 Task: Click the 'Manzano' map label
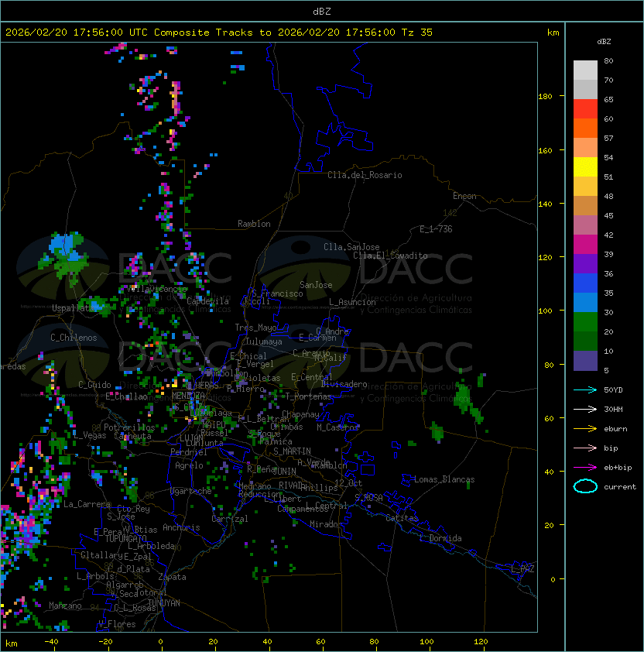pos(65,606)
